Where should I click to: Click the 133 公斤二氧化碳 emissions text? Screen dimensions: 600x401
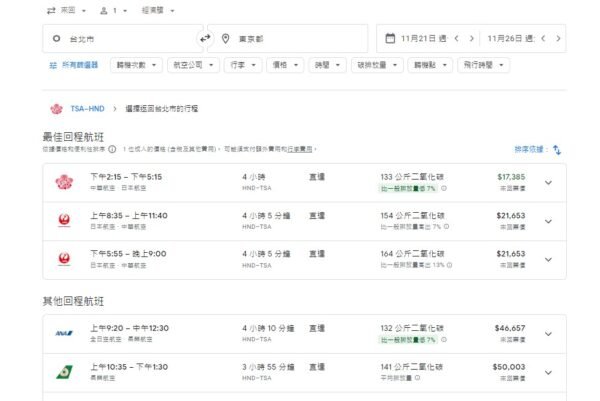[x=412, y=177]
